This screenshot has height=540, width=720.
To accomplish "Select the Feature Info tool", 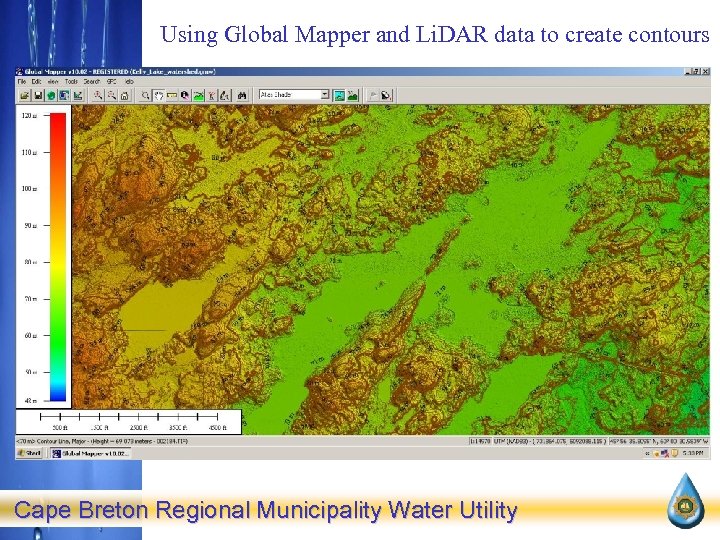I will (185, 96).
